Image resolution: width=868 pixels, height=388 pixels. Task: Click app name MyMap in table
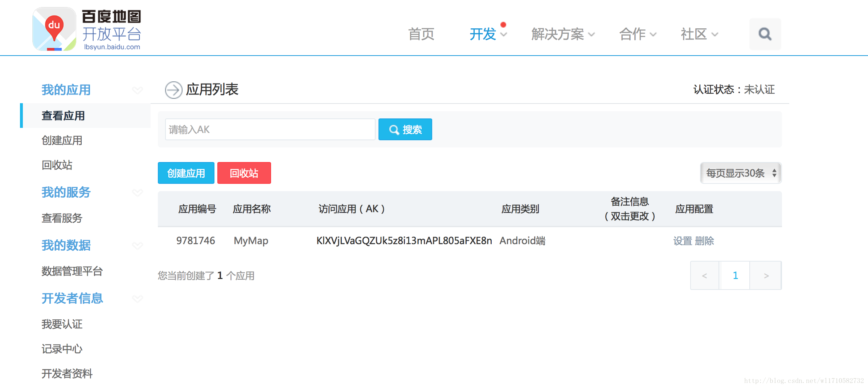(x=251, y=241)
